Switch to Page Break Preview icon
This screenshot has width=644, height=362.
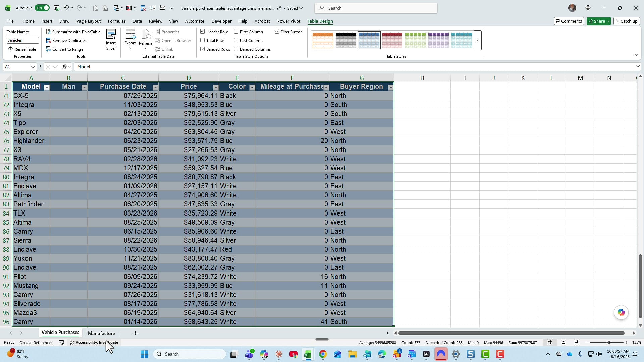point(577,342)
